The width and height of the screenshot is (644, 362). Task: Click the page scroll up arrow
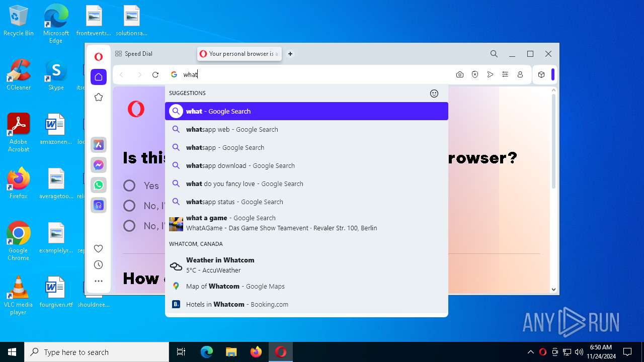click(553, 91)
